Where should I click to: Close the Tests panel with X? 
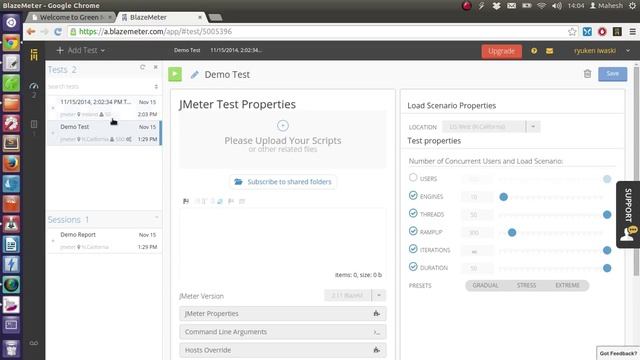pos(156,67)
